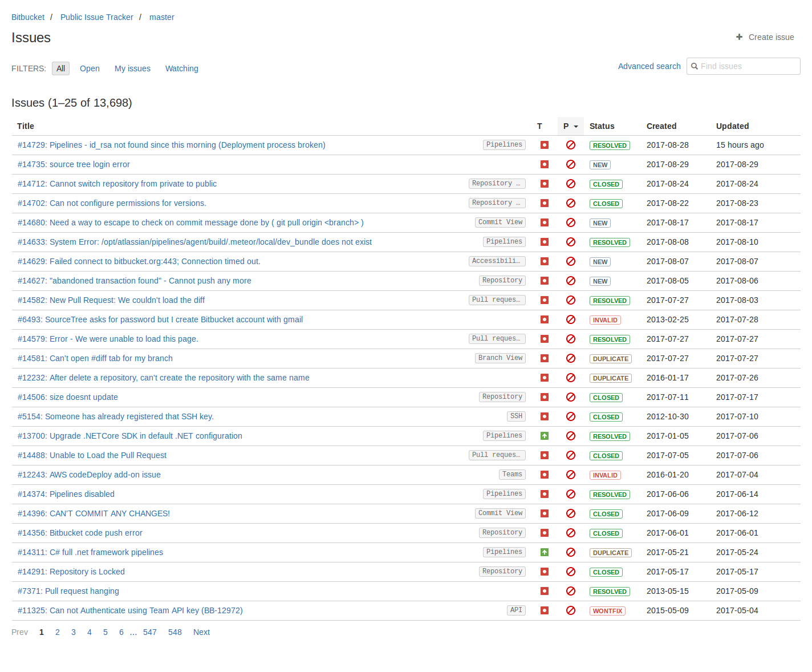Click the green enhancement type icon for issue #14311
This screenshot has width=812, height=672.
click(x=545, y=552)
